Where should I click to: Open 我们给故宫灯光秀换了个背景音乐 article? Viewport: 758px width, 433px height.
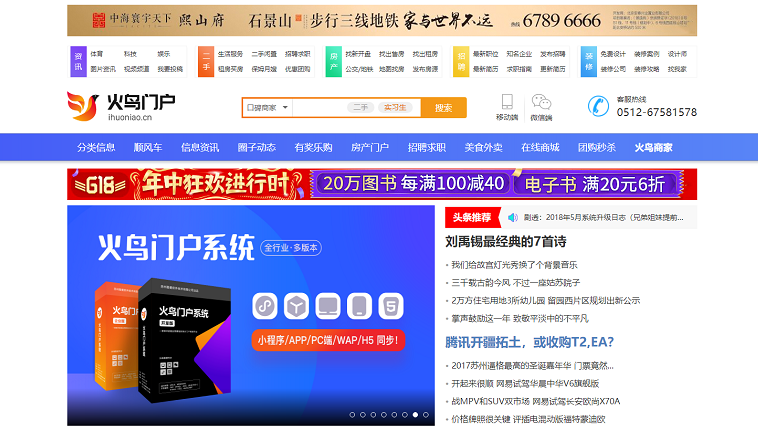(514, 265)
